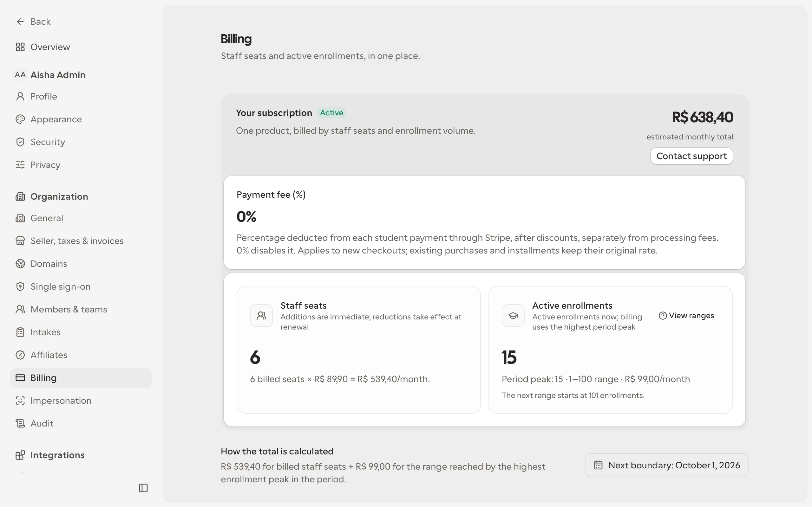Viewport: 812px width, 507px height.
Task: Click the Impersonation face-scan icon
Action: (x=20, y=400)
